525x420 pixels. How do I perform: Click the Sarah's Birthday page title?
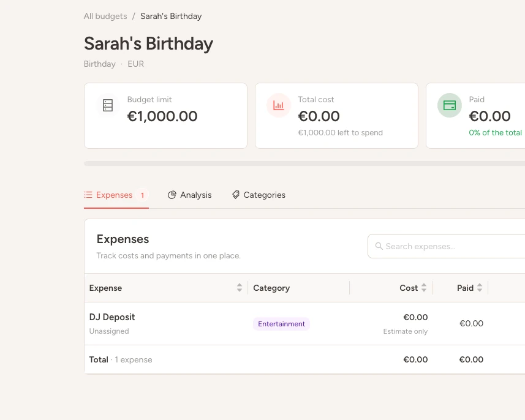tap(149, 44)
